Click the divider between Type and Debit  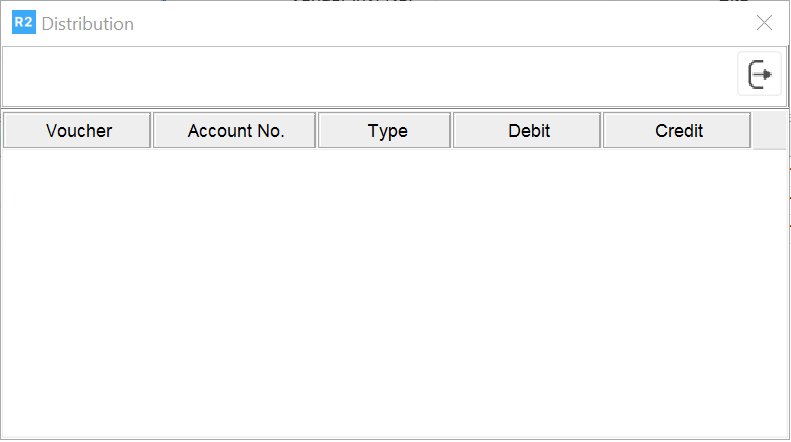[x=452, y=131]
